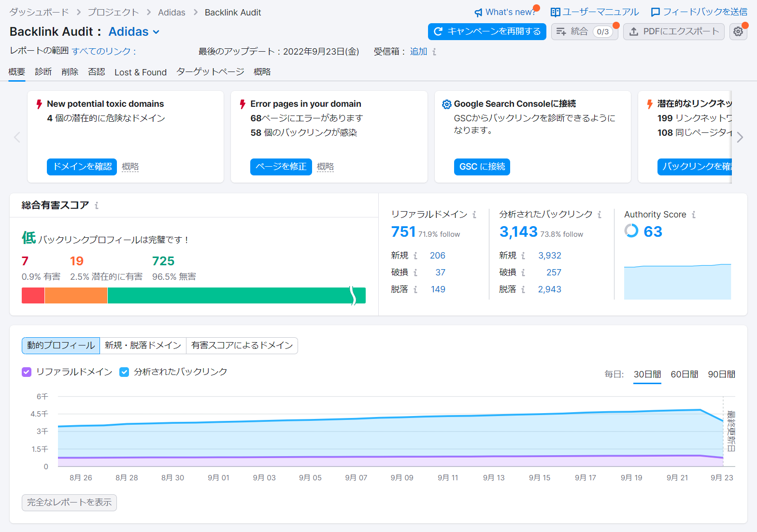Select the 動的プロフィール chart tab
This screenshot has height=532, width=757.
click(x=61, y=345)
